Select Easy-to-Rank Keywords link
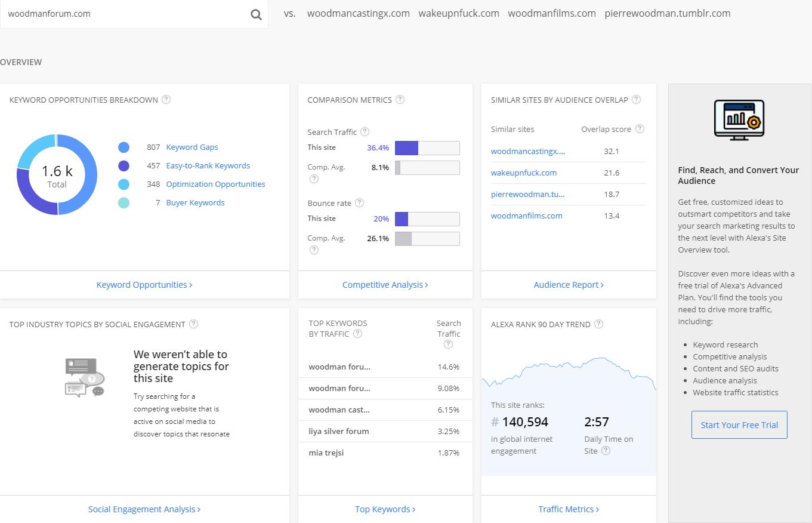 pyautogui.click(x=208, y=166)
